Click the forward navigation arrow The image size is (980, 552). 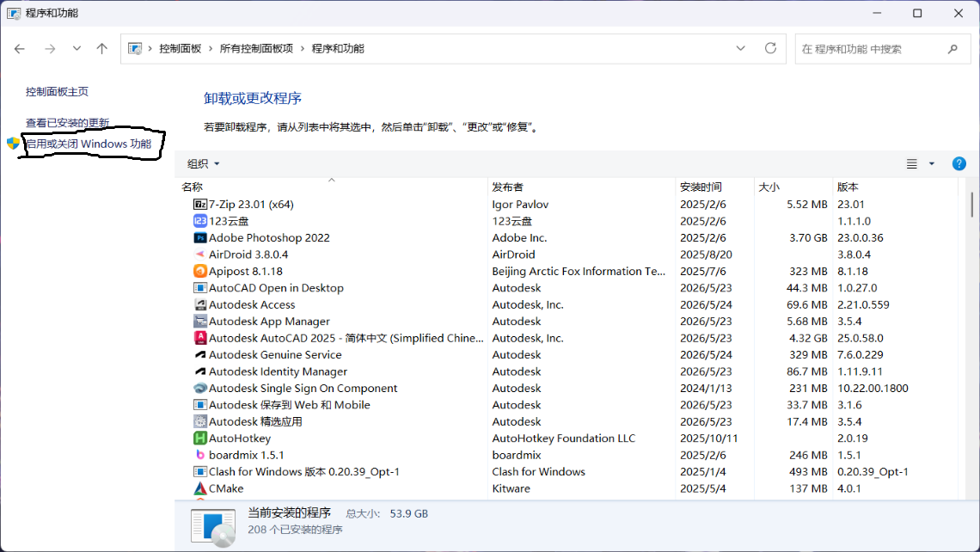(50, 49)
